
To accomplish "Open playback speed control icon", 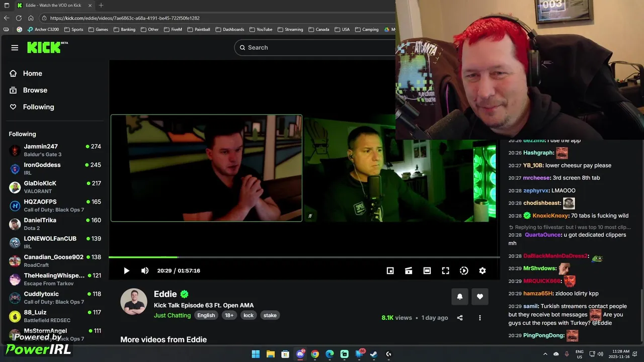I will click(464, 270).
